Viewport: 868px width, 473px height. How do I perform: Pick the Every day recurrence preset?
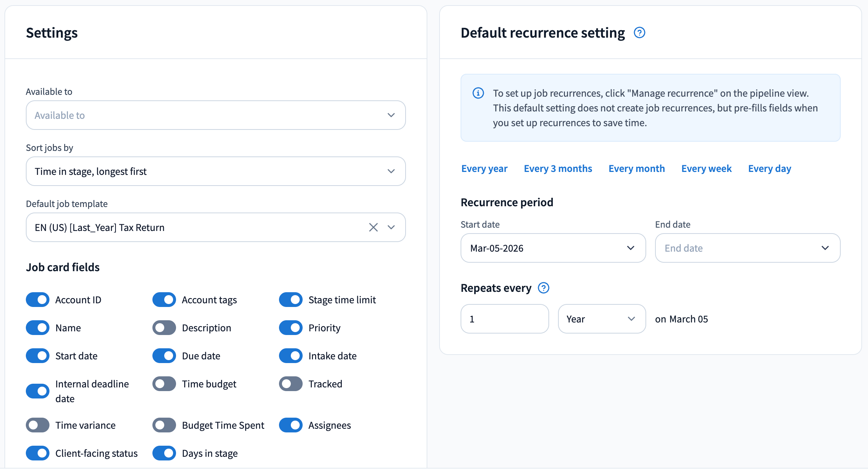(x=769, y=169)
